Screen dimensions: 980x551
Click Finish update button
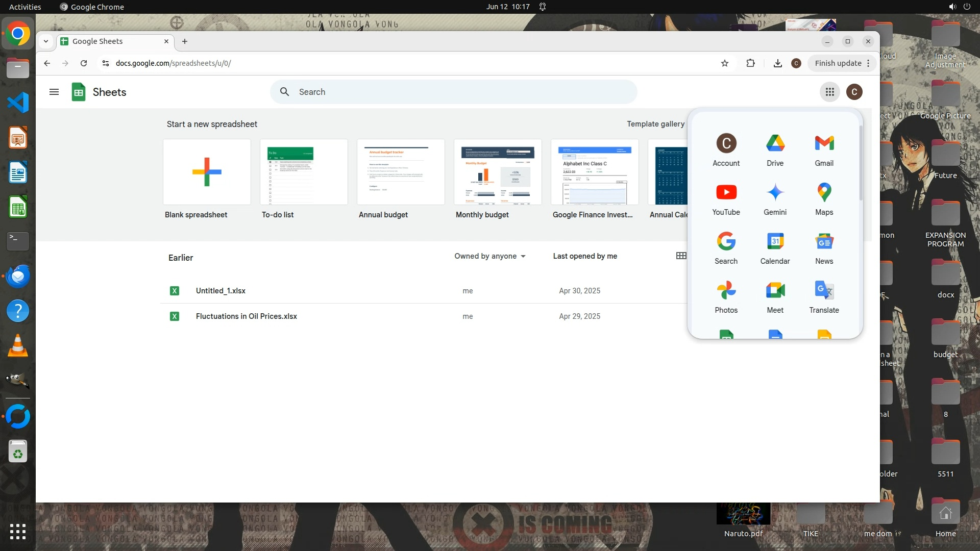[838, 63]
